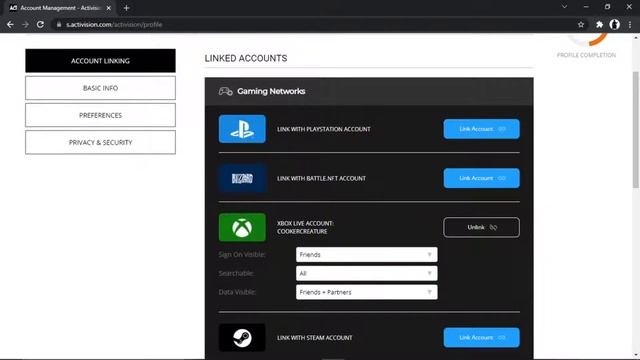Image resolution: width=640 pixels, height=360 pixels.
Task: Open the Searchable dropdown set to All
Action: pyautogui.click(x=367, y=273)
